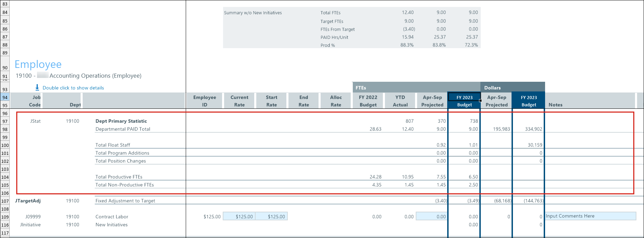Click row header 116
Viewport: 644px width, 238px height.
click(x=5, y=225)
